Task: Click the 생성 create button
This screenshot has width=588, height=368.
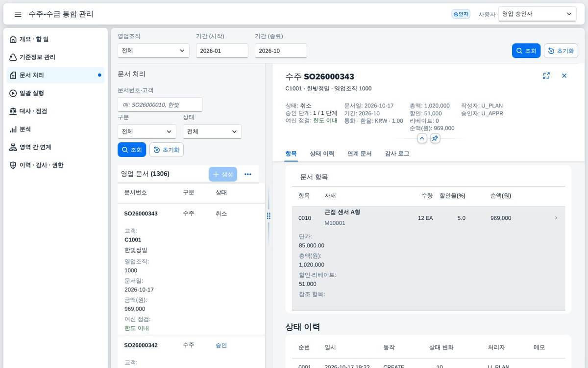Action: [x=223, y=174]
